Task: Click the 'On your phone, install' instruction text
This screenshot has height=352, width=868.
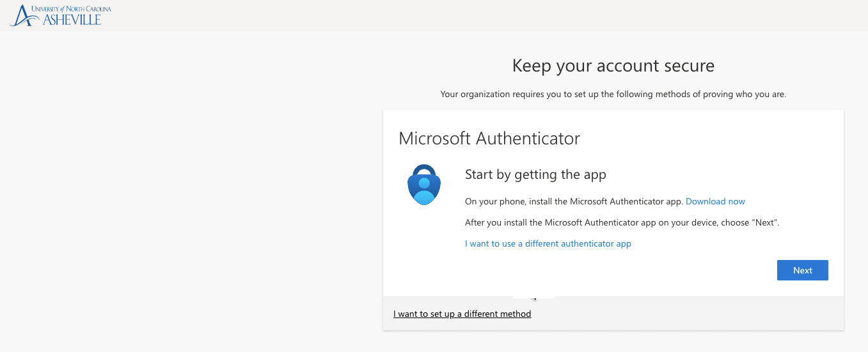Action: (574, 201)
